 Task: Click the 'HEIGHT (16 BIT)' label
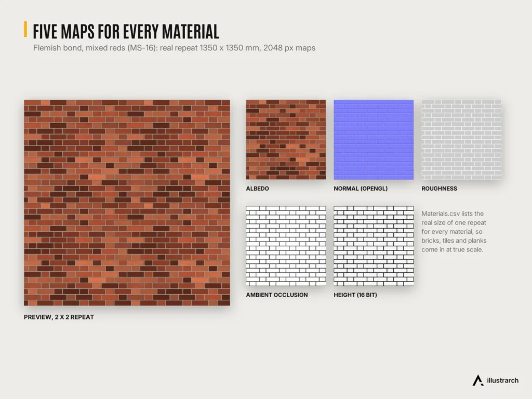pos(355,295)
